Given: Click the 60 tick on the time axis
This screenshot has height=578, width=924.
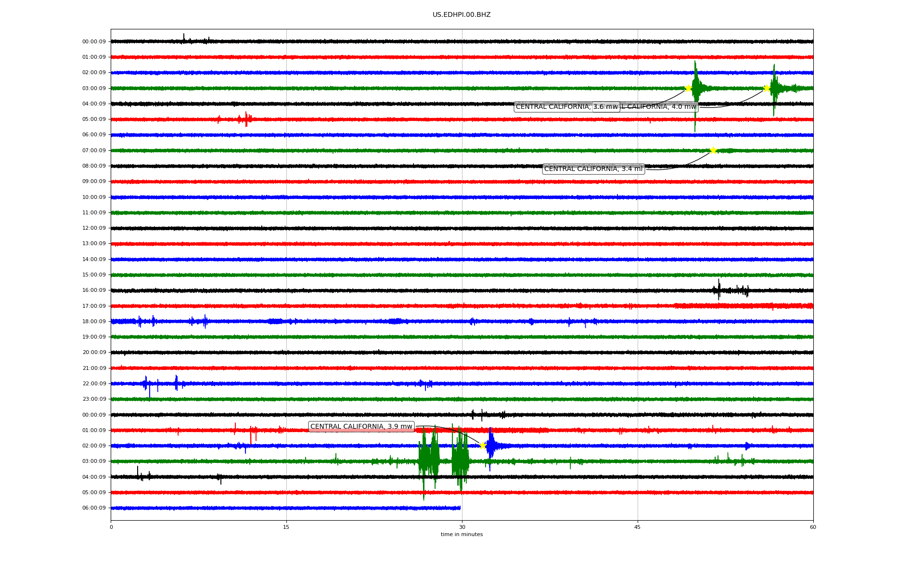Looking at the screenshot, I should point(813,527).
